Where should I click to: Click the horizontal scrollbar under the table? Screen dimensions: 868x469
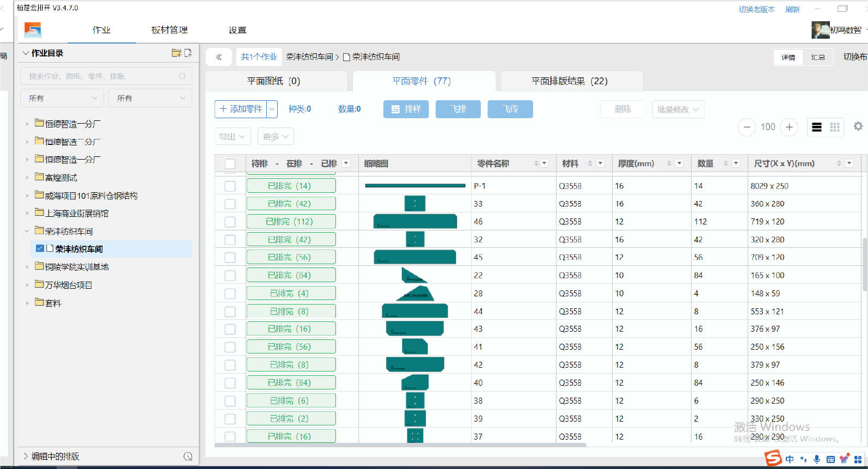[400, 445]
